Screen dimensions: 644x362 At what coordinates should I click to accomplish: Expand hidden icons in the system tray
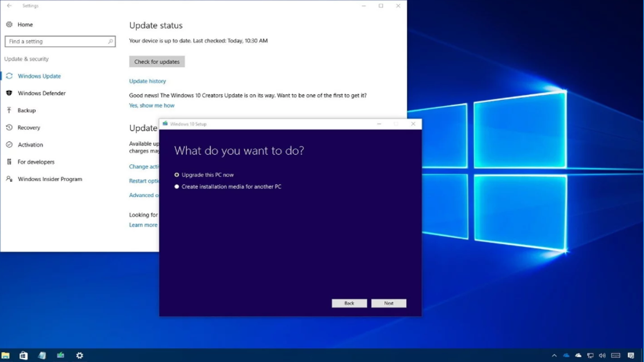coord(554,355)
